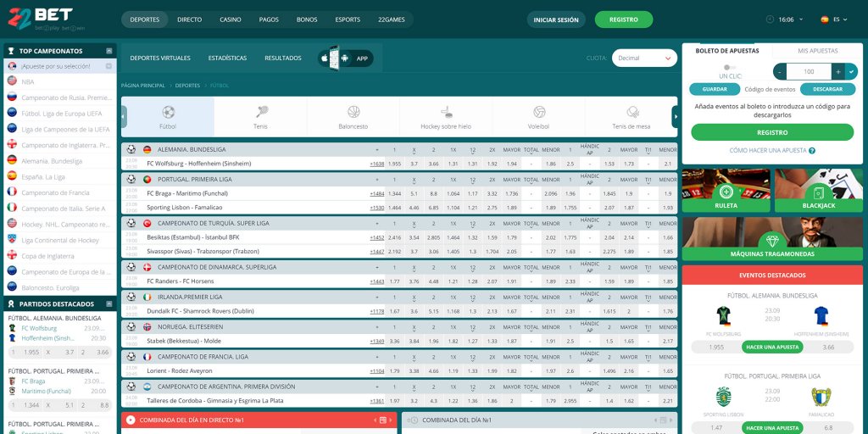Open the Deportes Virtuales link
The image size is (868, 434).
click(160, 58)
